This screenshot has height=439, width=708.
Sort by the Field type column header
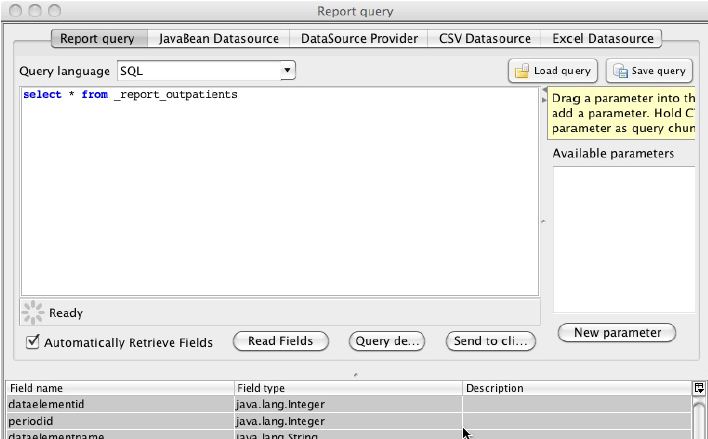pyautogui.click(x=348, y=388)
